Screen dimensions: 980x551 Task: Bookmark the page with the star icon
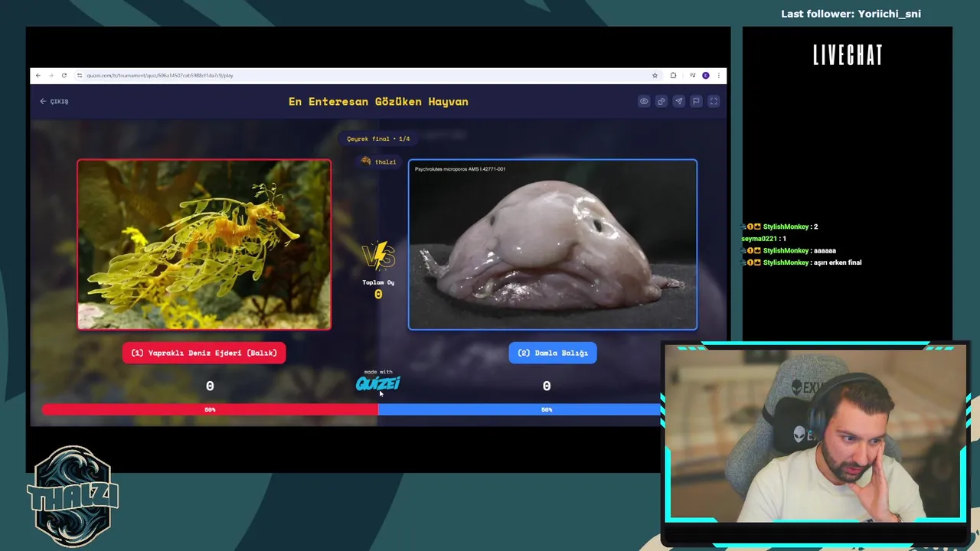pyautogui.click(x=655, y=76)
